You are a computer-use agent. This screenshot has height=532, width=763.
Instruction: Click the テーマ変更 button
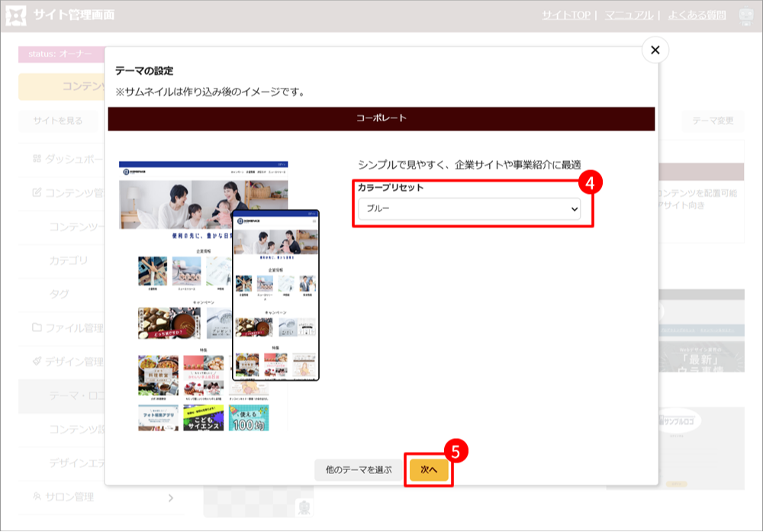713,121
